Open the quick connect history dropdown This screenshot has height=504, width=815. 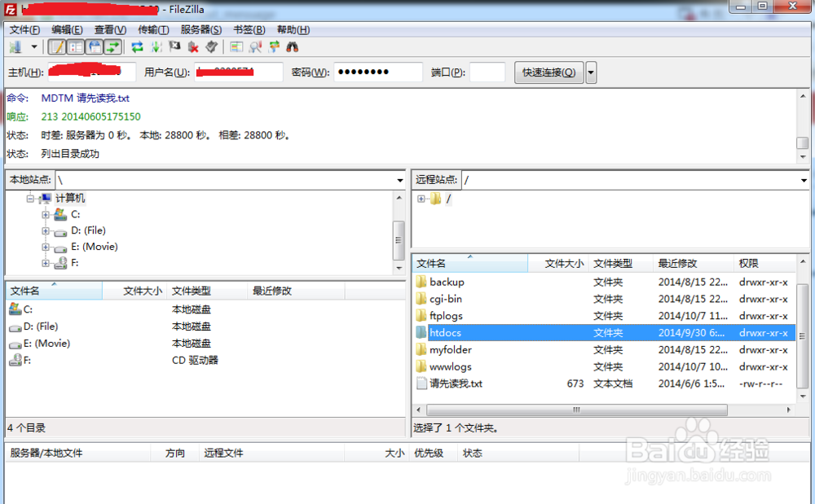click(x=590, y=72)
